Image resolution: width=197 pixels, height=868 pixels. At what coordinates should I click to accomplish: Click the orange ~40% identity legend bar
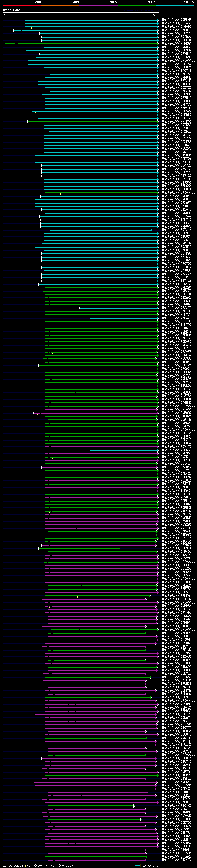[60, 6]
